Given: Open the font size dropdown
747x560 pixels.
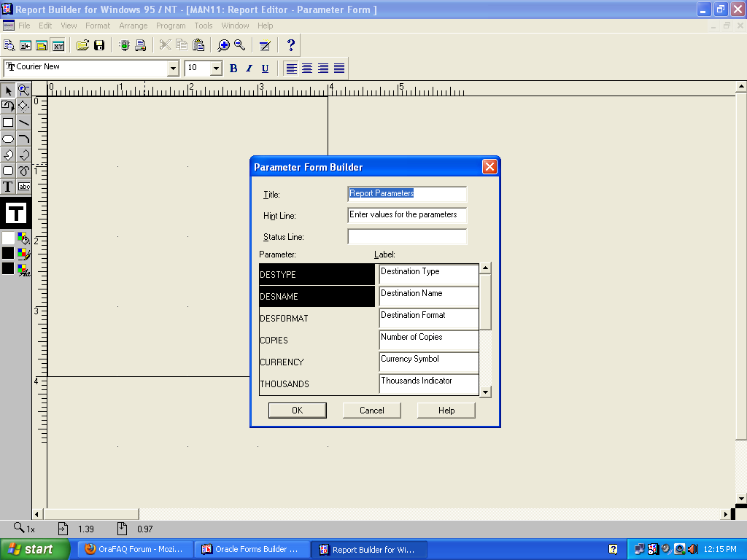Looking at the screenshot, I should pos(216,69).
